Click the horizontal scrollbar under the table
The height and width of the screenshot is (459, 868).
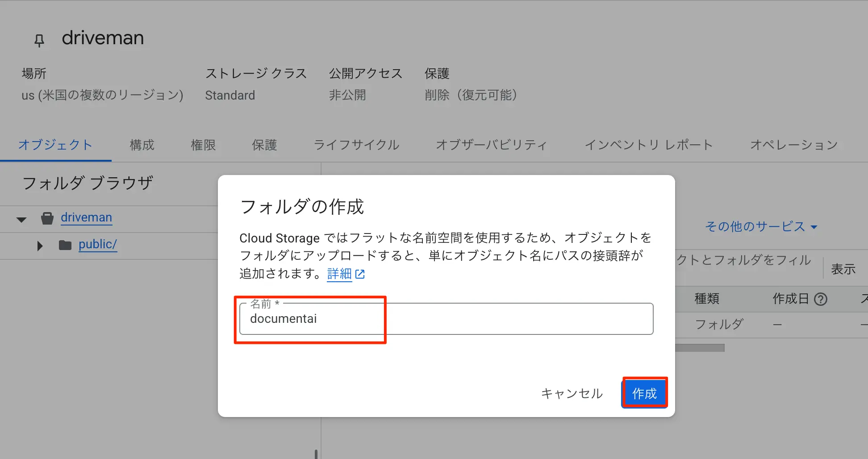point(700,348)
